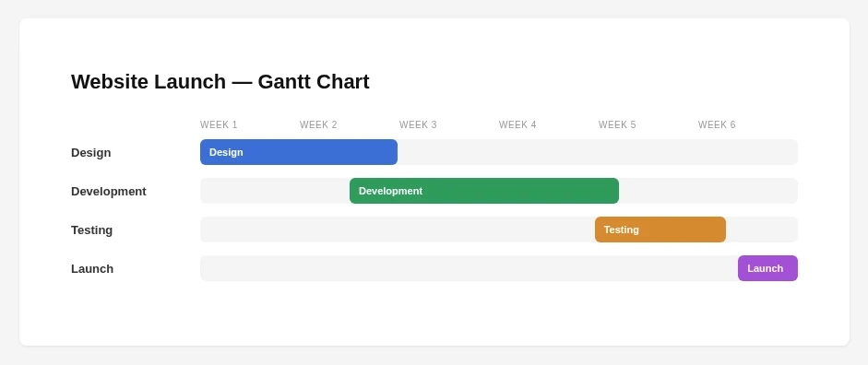Select the green Development task bar
This screenshot has height=365, width=868.
(484, 191)
